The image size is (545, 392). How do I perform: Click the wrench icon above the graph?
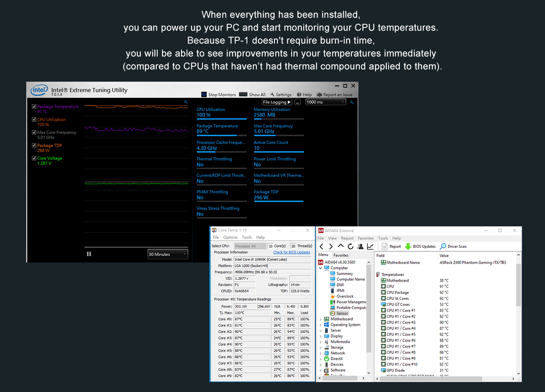coord(186,102)
